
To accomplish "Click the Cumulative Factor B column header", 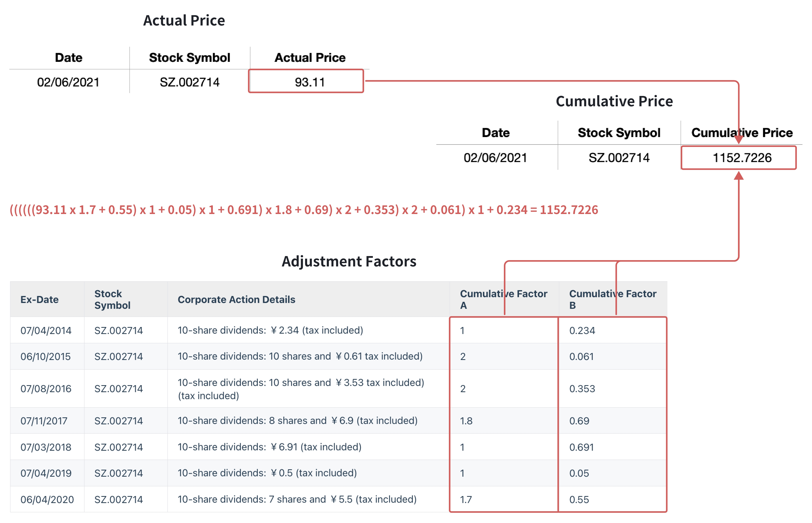I will [612, 299].
